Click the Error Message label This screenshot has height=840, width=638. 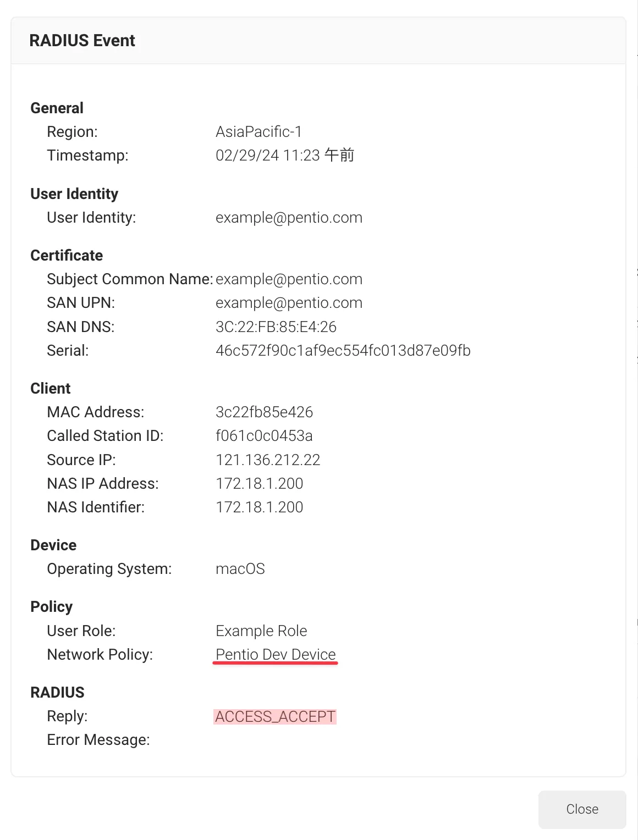[98, 740]
